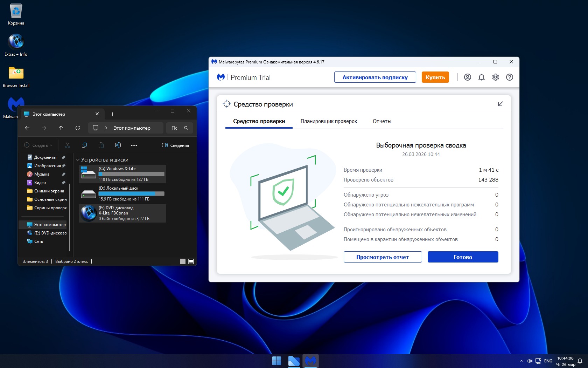Go up one folder level in Explorer
588x368 pixels.
coord(61,128)
